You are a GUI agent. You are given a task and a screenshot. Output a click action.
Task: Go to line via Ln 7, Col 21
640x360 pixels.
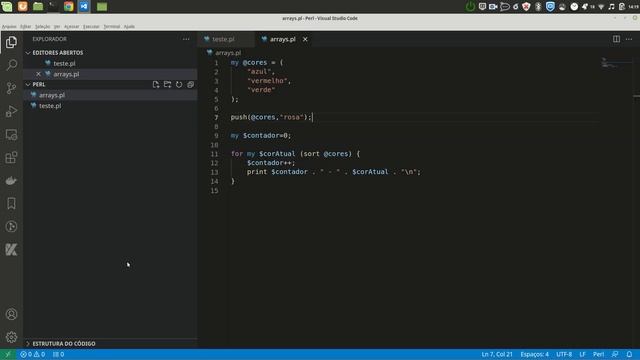pyautogui.click(x=497, y=354)
